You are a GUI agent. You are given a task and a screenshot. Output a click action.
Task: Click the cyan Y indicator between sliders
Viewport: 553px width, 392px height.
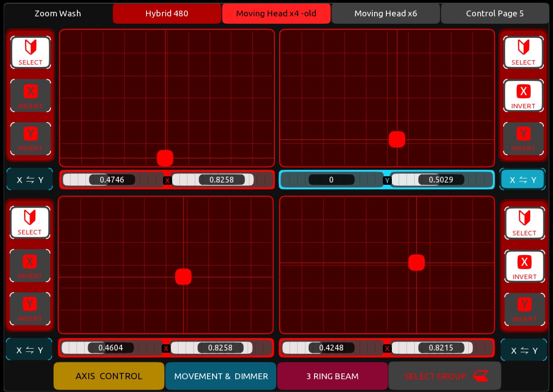[387, 180]
